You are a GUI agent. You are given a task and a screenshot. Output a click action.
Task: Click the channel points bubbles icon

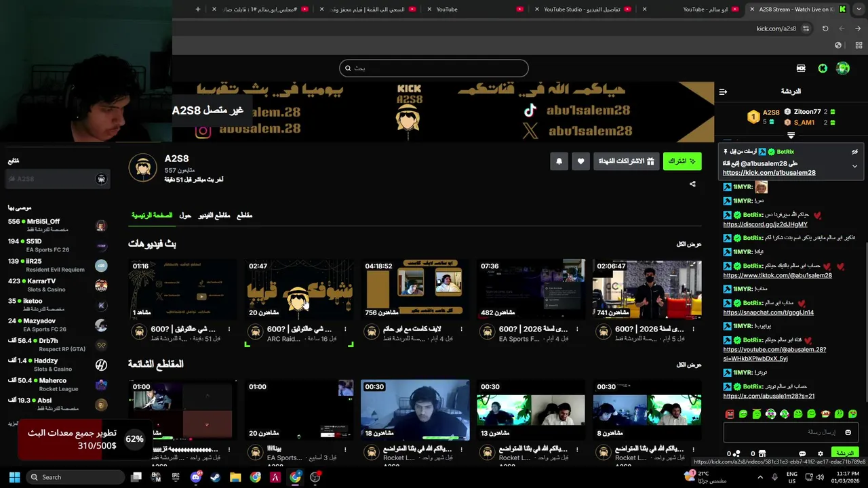(x=737, y=453)
